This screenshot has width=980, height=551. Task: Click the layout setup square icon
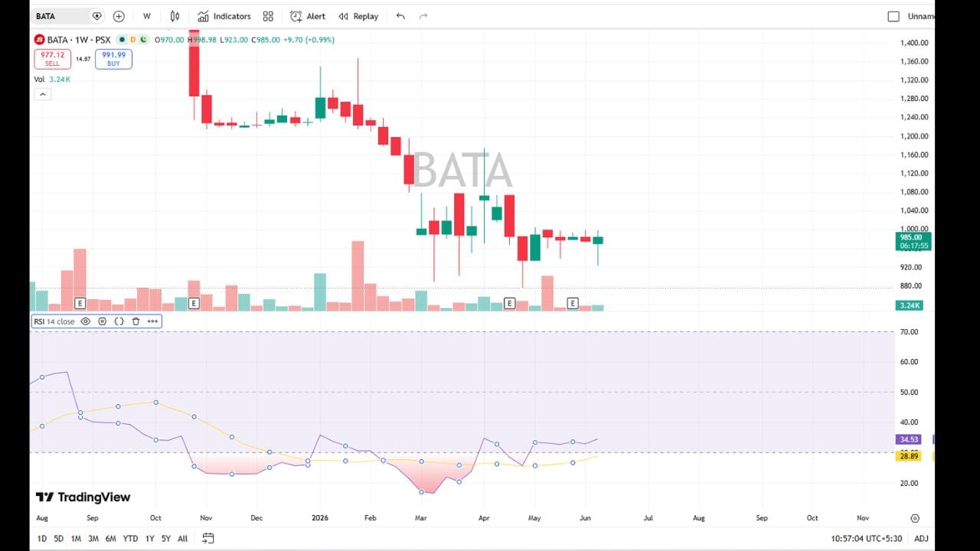pyautogui.click(x=893, y=16)
